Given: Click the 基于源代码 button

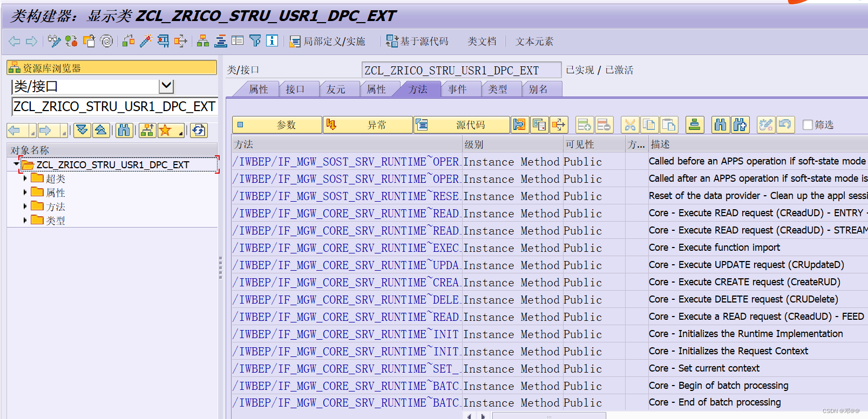Looking at the screenshot, I should click(x=417, y=42).
